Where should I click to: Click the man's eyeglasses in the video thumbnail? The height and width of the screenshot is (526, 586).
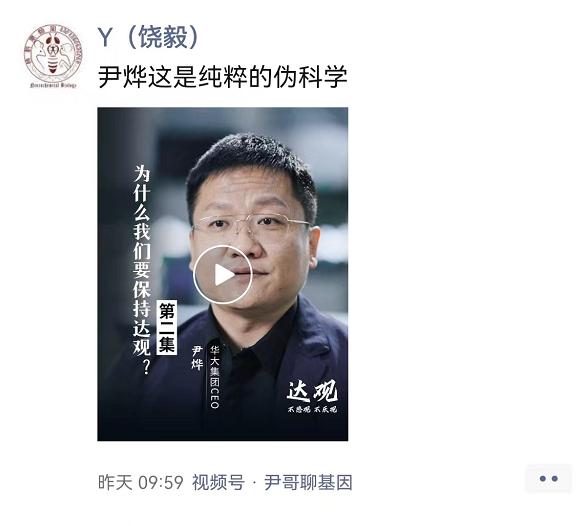tap(250, 224)
